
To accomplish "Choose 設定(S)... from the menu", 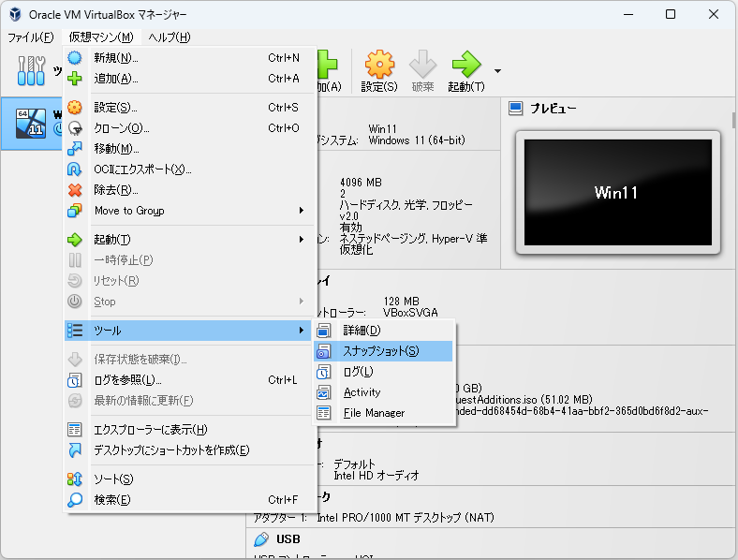I will pos(187,108).
